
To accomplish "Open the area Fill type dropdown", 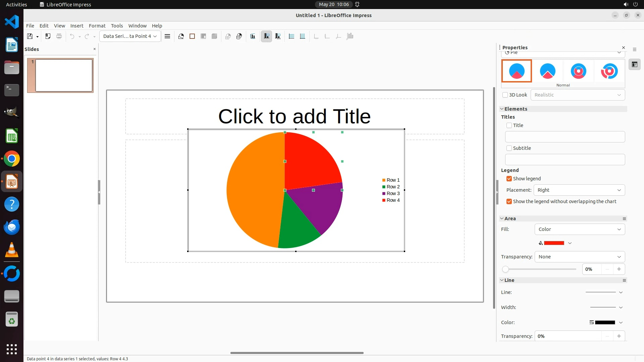I will [580, 229].
